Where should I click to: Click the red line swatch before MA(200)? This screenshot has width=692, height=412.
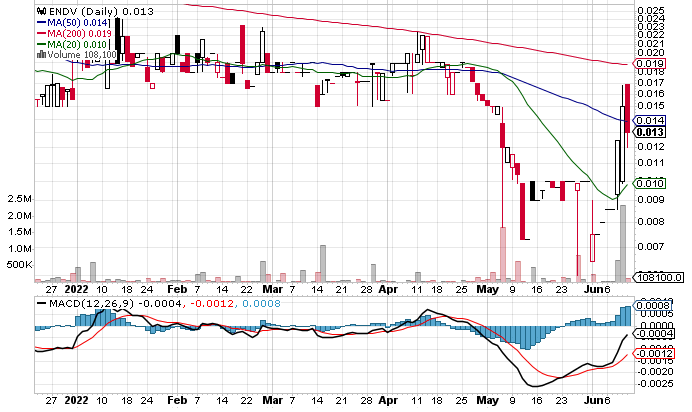[42, 34]
